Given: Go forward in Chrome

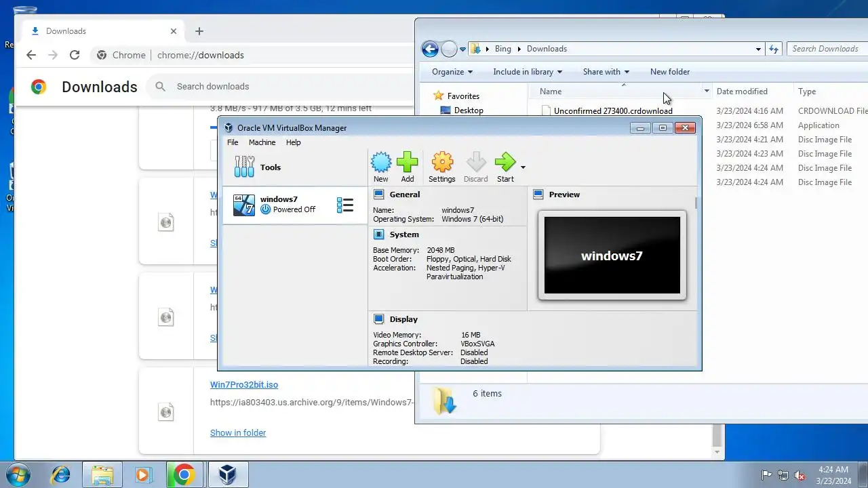Looking at the screenshot, I should tap(53, 55).
